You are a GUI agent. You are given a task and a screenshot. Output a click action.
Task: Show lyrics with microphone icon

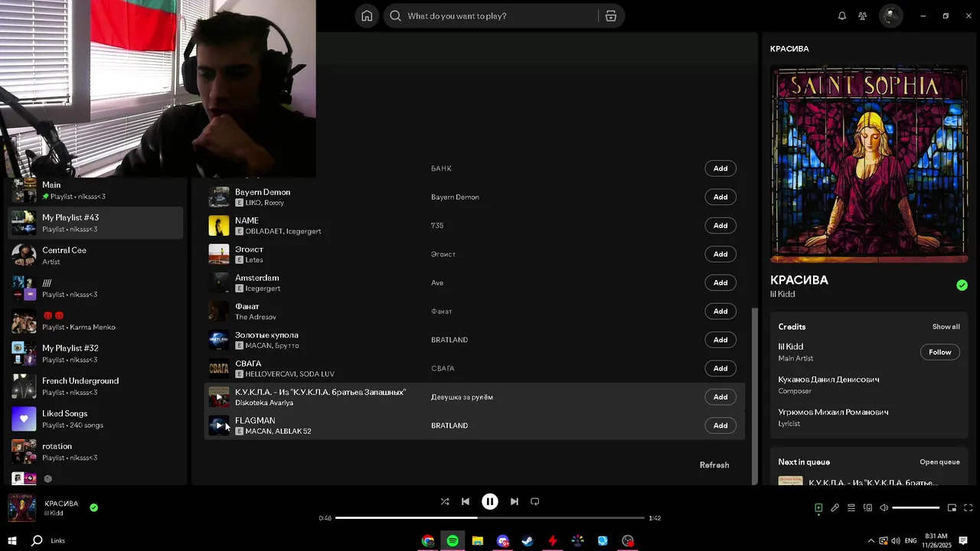pos(835,507)
